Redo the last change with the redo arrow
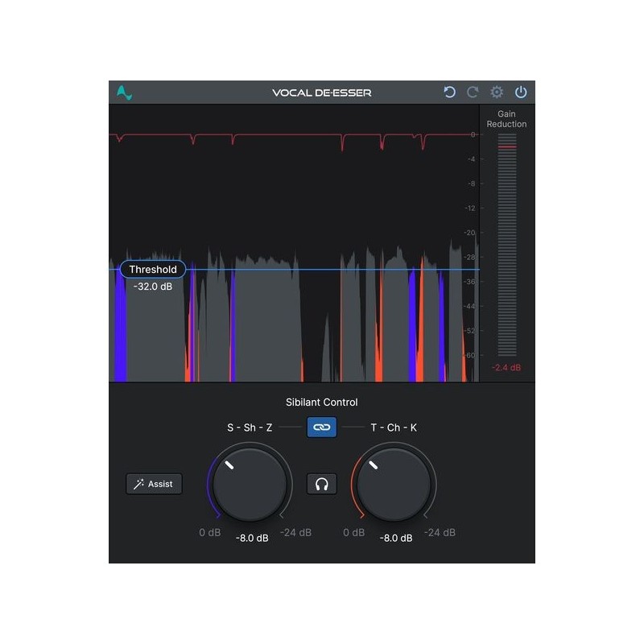The height and width of the screenshot is (644, 644). coord(473,92)
